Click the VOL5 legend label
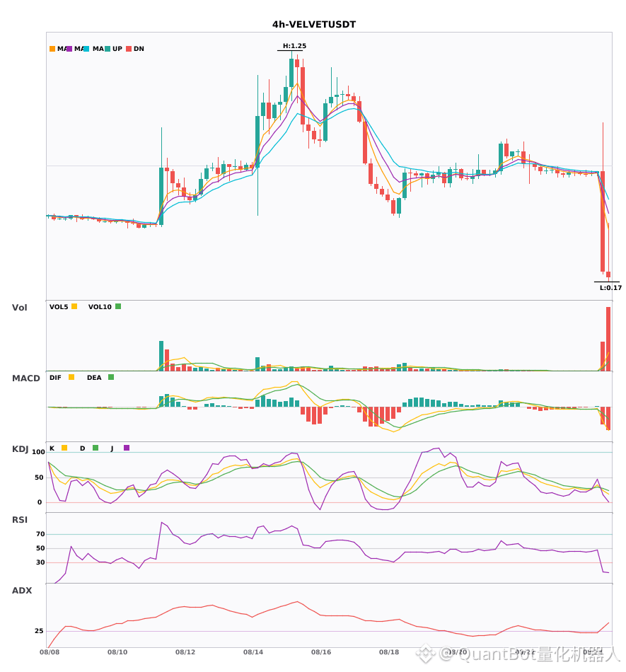 tap(59, 307)
